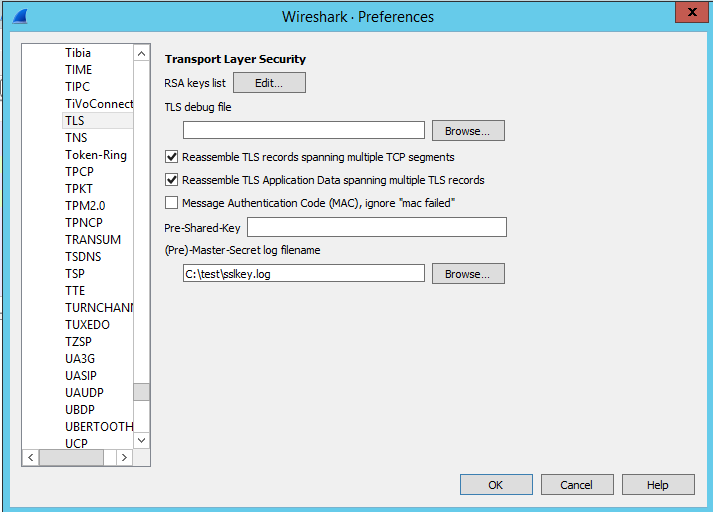Click the protocol list up arrow
The width and height of the screenshot is (713, 512).
click(x=141, y=54)
